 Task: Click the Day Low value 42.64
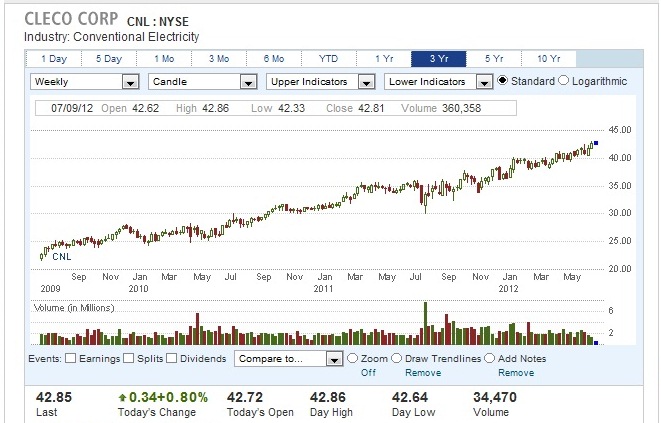(x=410, y=397)
